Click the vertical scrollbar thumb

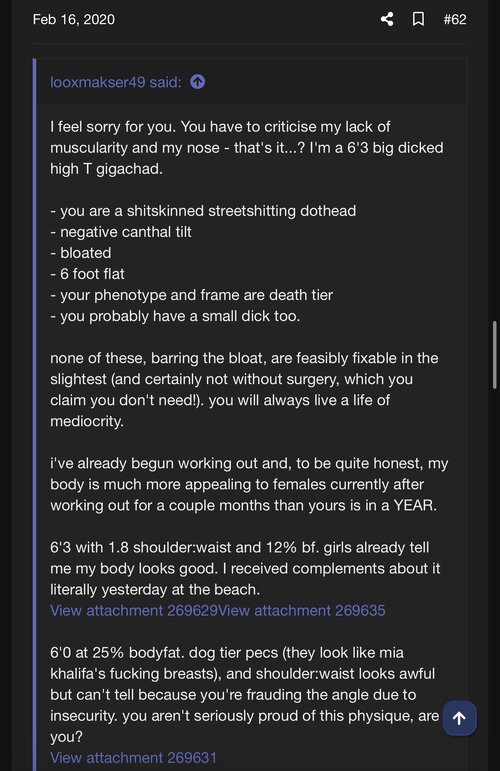(495, 355)
